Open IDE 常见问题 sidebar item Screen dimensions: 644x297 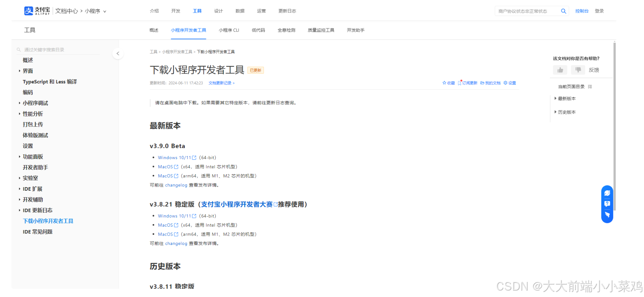pyautogui.click(x=38, y=232)
